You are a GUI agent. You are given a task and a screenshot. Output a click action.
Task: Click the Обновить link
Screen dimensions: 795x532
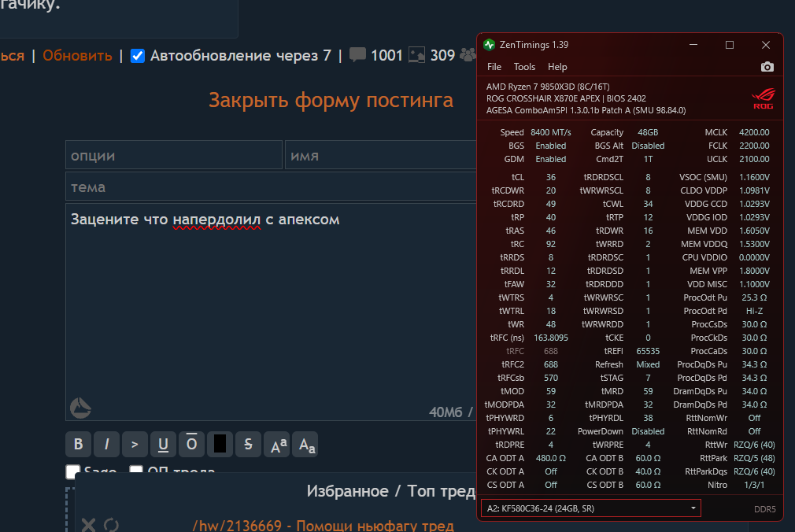[x=77, y=55]
